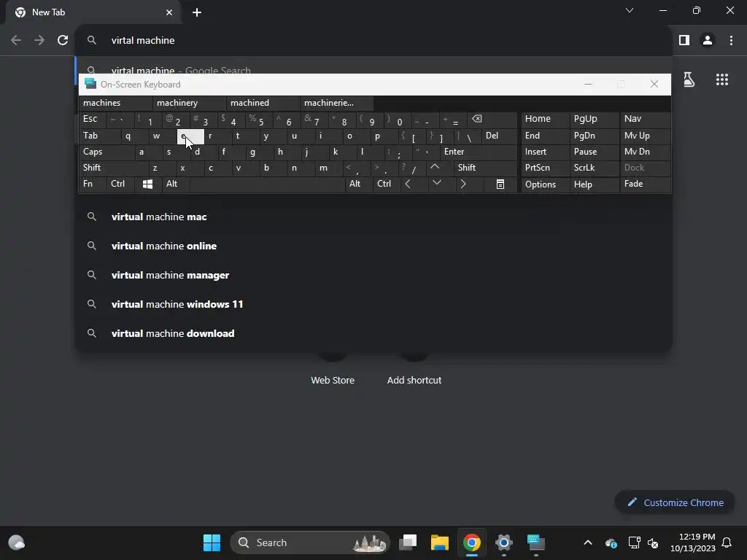Open the tab search chevron in Chrome's title bar
747x560 pixels.
(x=630, y=10)
